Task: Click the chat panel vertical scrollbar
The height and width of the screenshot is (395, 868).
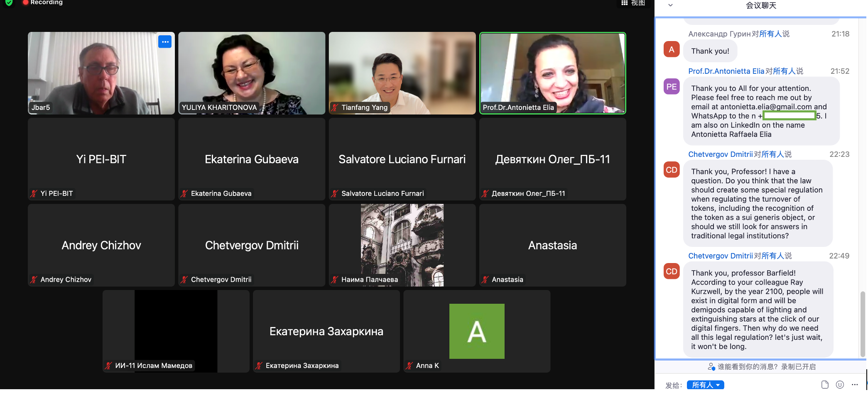Action: click(863, 324)
